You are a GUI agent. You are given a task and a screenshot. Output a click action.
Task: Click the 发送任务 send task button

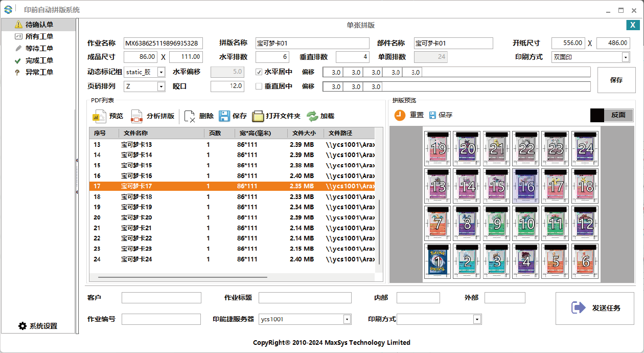(x=595, y=308)
